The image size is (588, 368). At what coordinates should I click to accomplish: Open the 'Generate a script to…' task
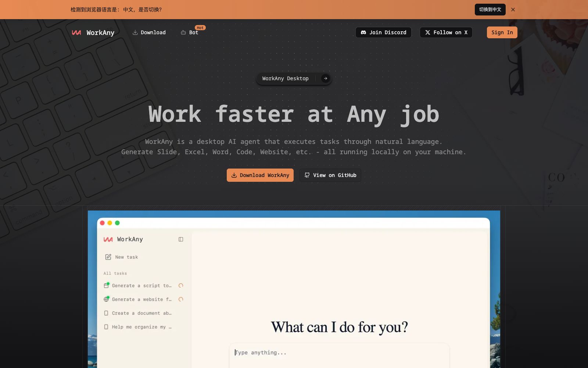144,286
